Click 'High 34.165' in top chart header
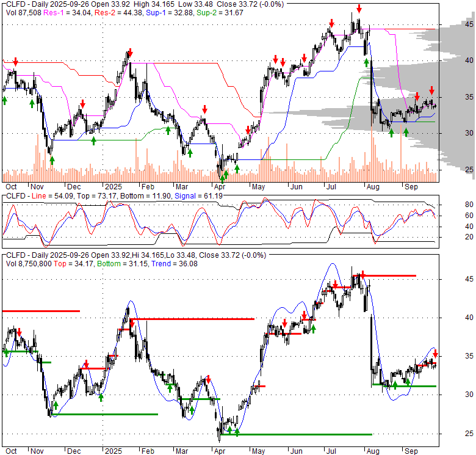The image size is (476, 455). click(x=153, y=4)
